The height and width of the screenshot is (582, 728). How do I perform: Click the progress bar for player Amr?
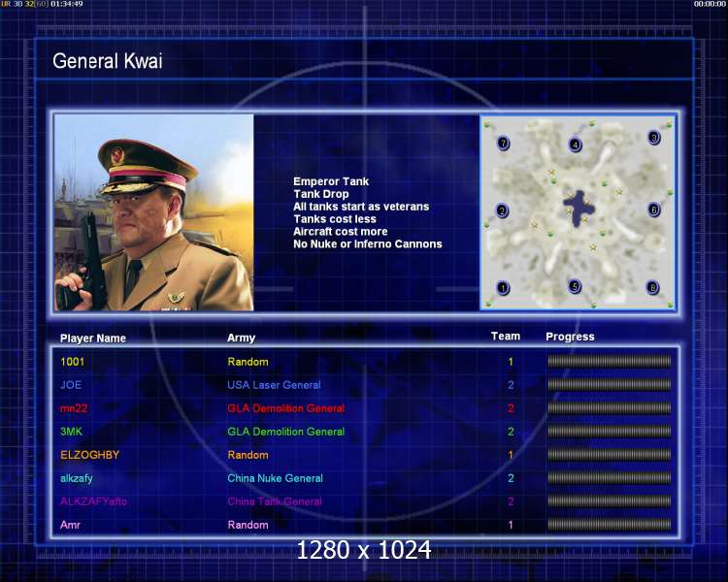tap(610, 525)
